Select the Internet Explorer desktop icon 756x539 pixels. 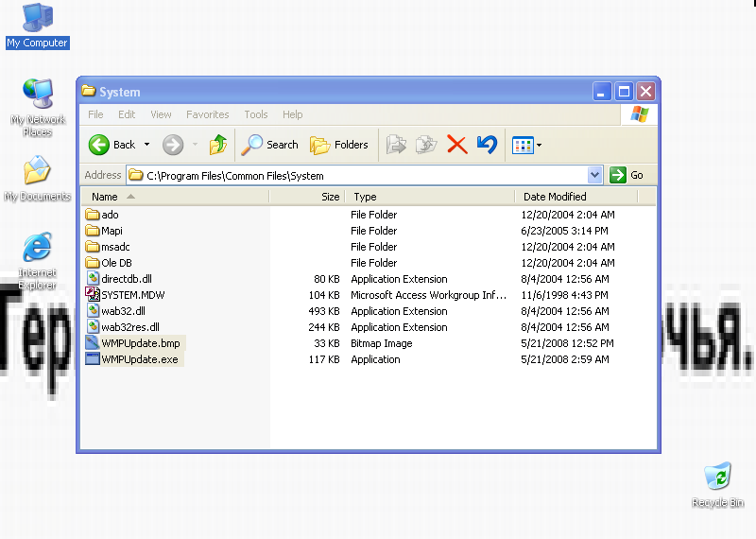38,261
